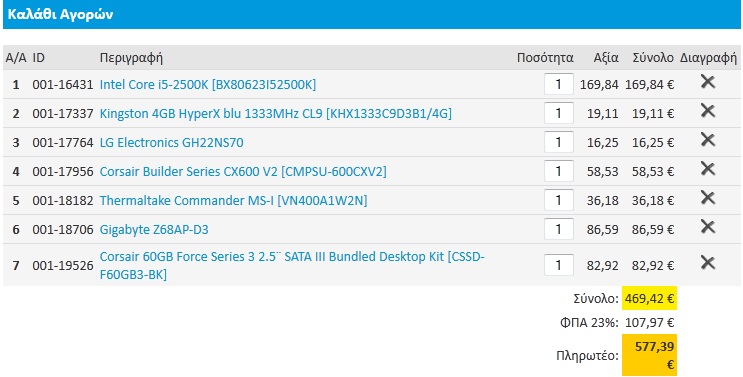Click row total 82,92 €
Screen dimensions: 743x377
coord(653,266)
